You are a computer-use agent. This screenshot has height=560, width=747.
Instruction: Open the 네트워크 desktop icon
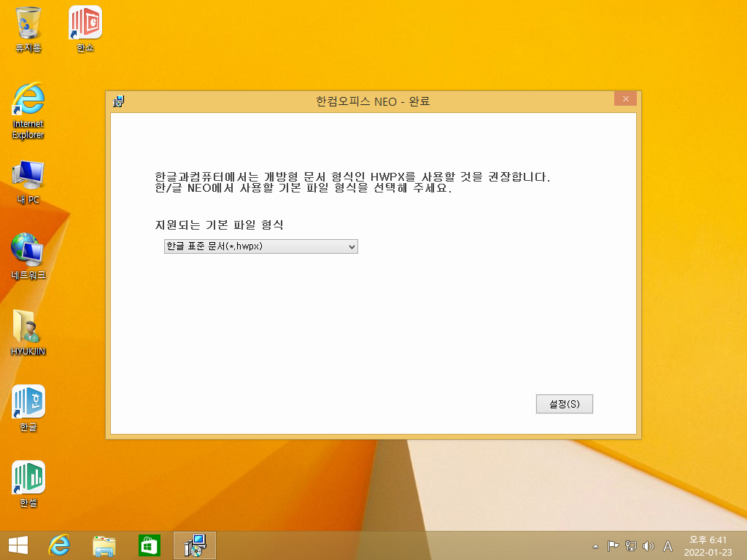[x=28, y=256]
